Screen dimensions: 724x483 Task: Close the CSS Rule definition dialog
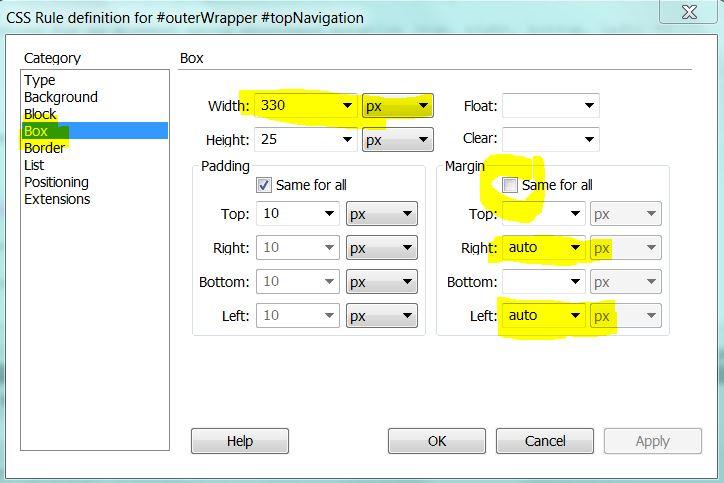(x=689, y=11)
